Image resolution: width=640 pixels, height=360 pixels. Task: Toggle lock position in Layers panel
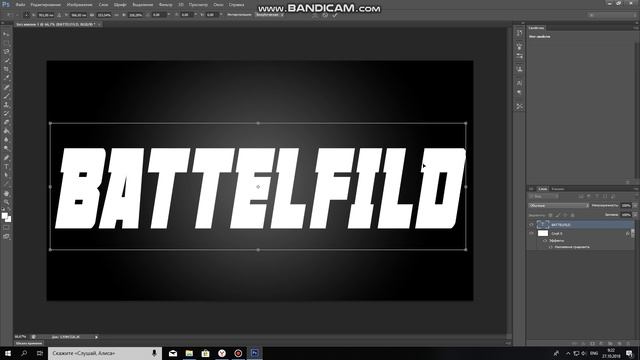click(x=565, y=215)
